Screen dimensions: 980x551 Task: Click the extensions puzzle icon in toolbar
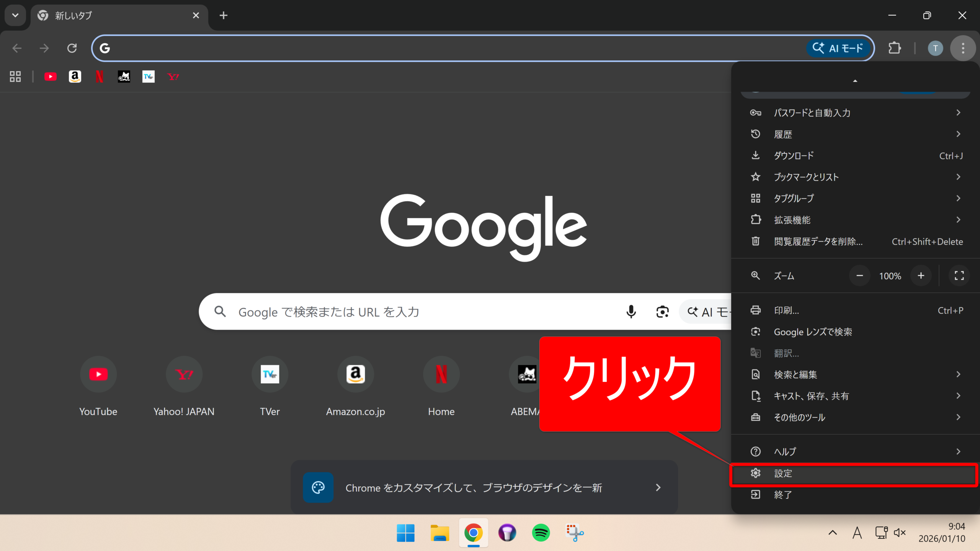pyautogui.click(x=894, y=48)
